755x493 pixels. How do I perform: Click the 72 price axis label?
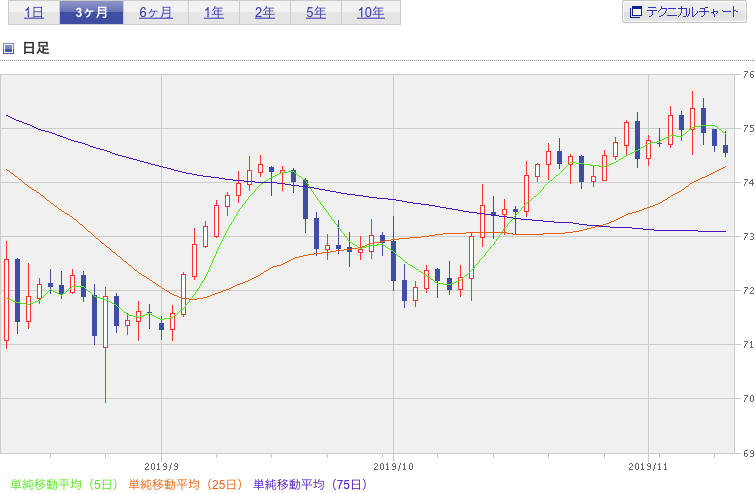click(748, 290)
